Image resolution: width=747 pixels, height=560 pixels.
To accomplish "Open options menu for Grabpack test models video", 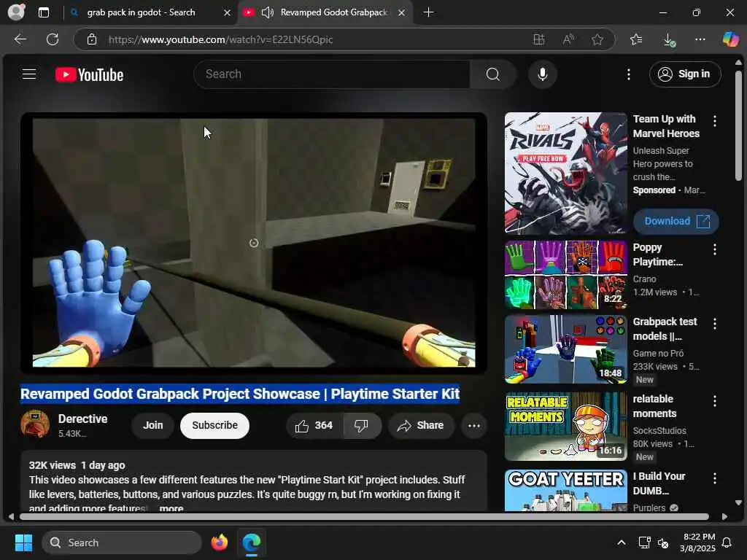I will coord(715,324).
